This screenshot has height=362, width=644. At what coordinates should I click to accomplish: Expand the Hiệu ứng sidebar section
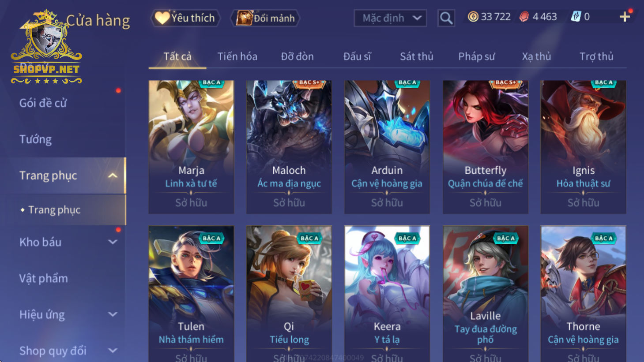(113, 314)
